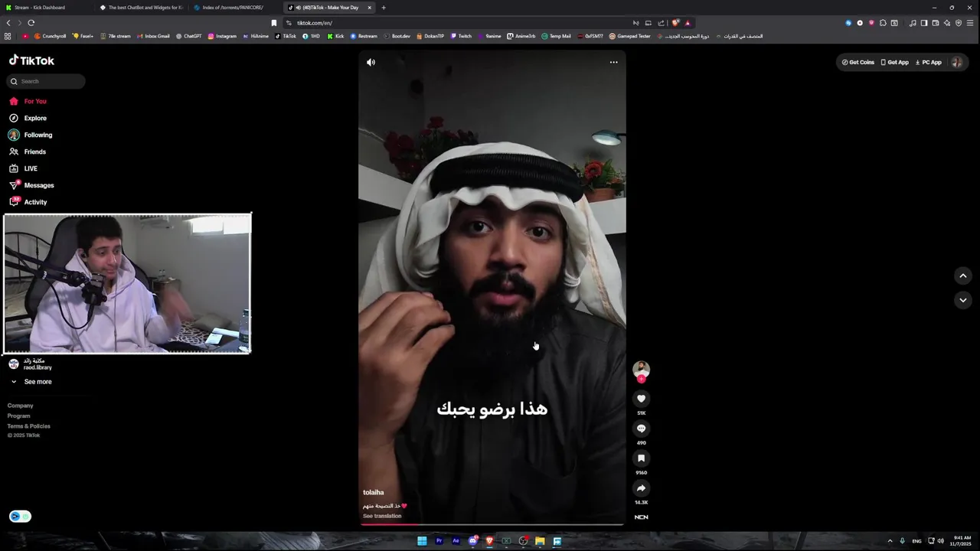The image size is (980, 551).
Task: Open volume control in system tray
Action: (941, 541)
